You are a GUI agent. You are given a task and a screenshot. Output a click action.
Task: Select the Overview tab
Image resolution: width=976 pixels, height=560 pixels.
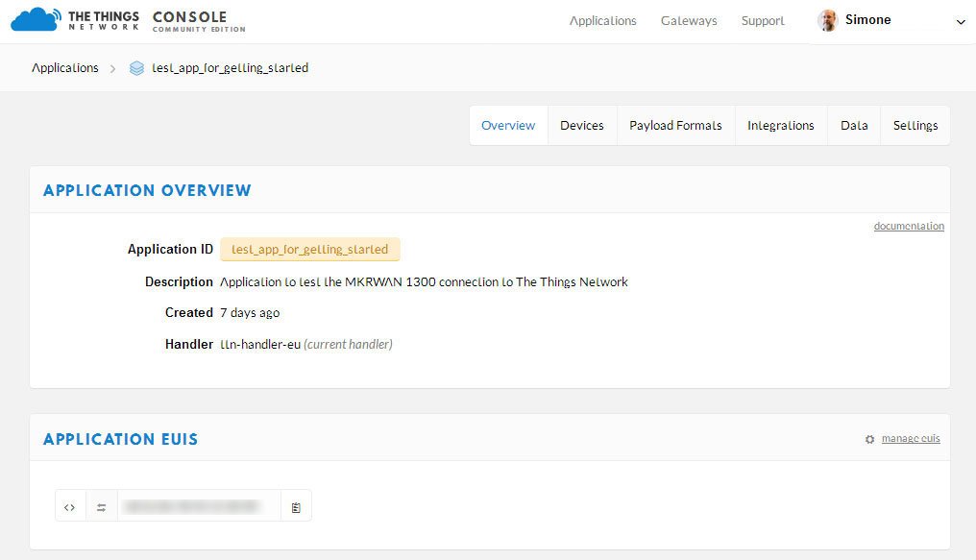coord(508,125)
